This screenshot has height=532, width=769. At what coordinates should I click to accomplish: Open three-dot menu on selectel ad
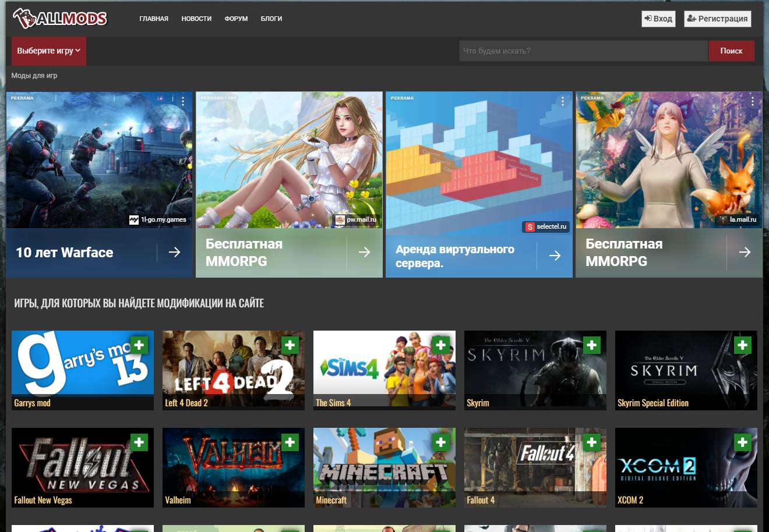[x=563, y=101]
